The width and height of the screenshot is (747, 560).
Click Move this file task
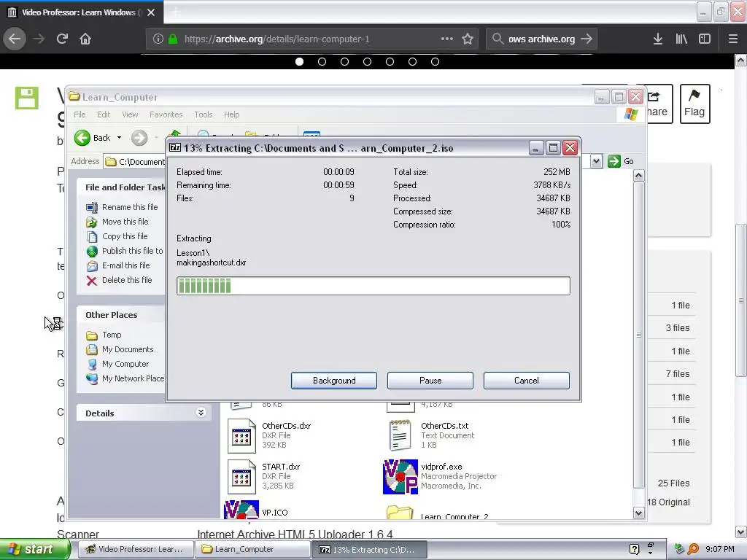(117, 222)
